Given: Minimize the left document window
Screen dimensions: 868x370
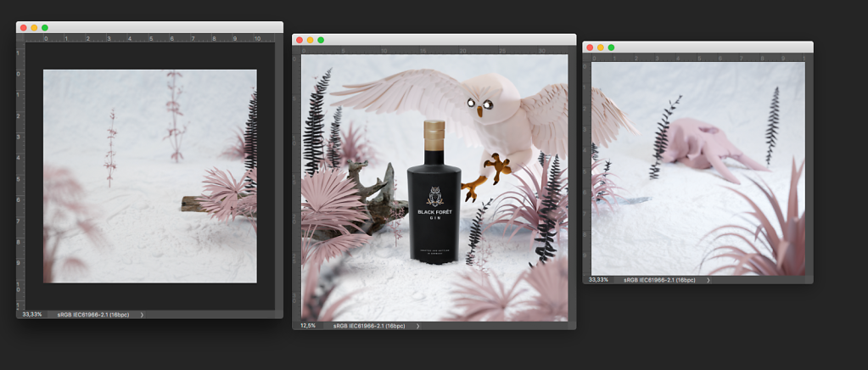Looking at the screenshot, I should point(34,28).
